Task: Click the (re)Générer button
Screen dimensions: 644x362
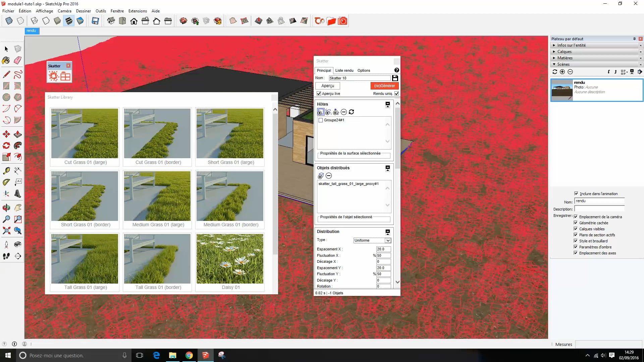Action: pos(384,86)
